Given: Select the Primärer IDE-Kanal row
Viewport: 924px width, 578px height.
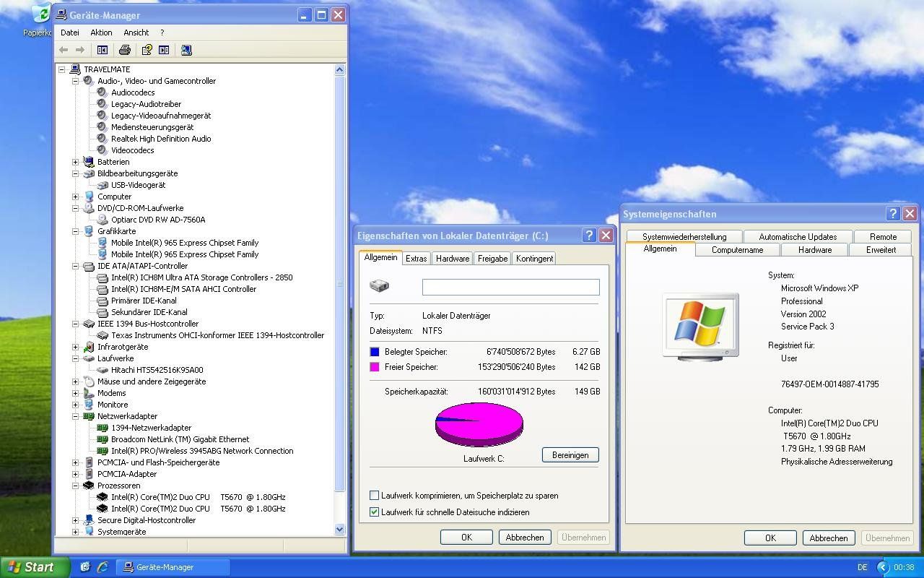Looking at the screenshot, I should [144, 301].
